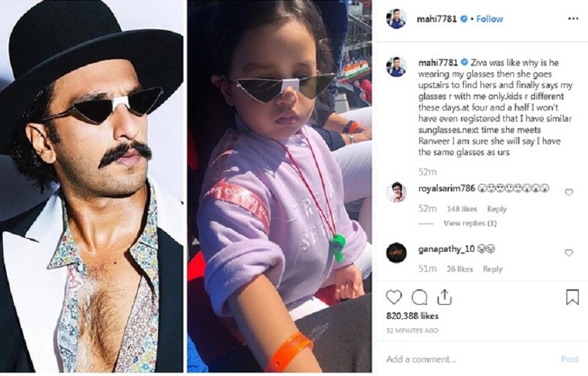Image resolution: width=588 pixels, height=376 pixels.
Task: Show the 148 likes on royalsarim786's comment
Action: point(462,209)
